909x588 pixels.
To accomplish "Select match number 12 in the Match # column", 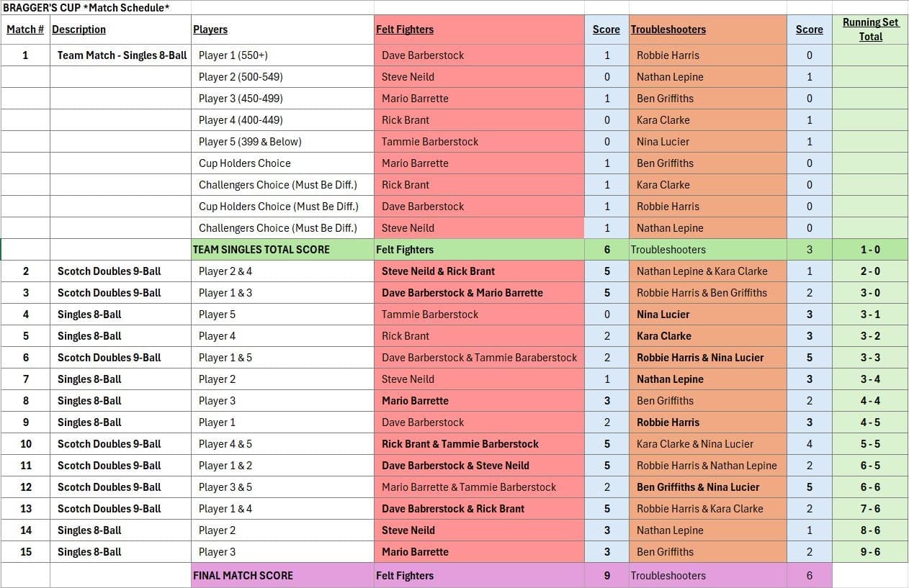I will click(x=25, y=487).
